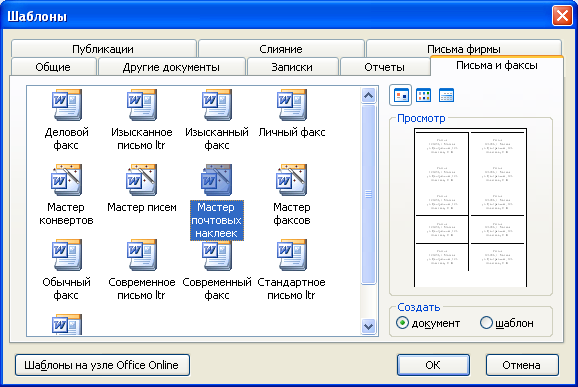Open the Слияние tab
Screen dimensions: 578x387
[281, 49]
